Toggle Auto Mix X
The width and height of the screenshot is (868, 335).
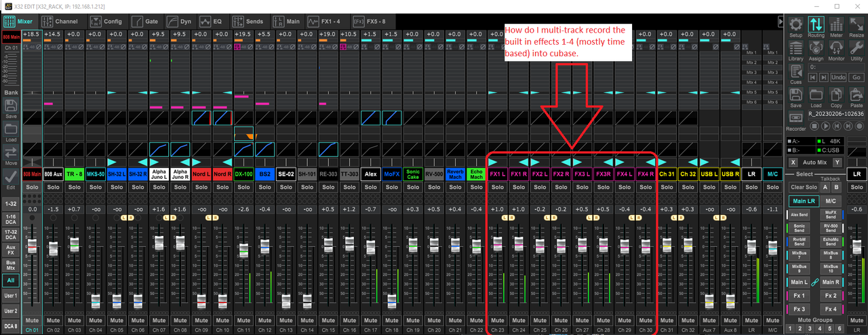click(793, 163)
